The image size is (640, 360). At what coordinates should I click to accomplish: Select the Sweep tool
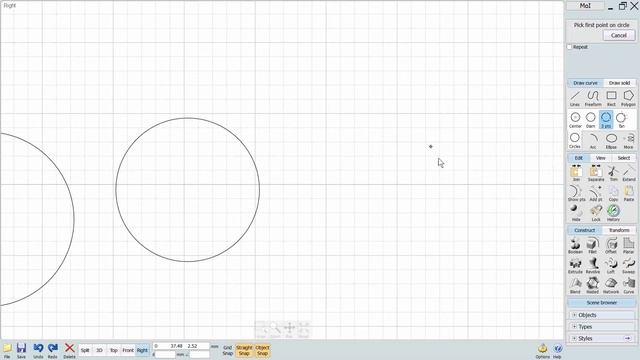coord(629,265)
